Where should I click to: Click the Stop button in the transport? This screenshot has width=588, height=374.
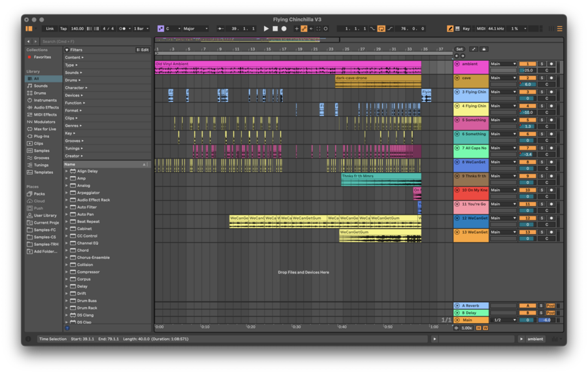coord(275,29)
